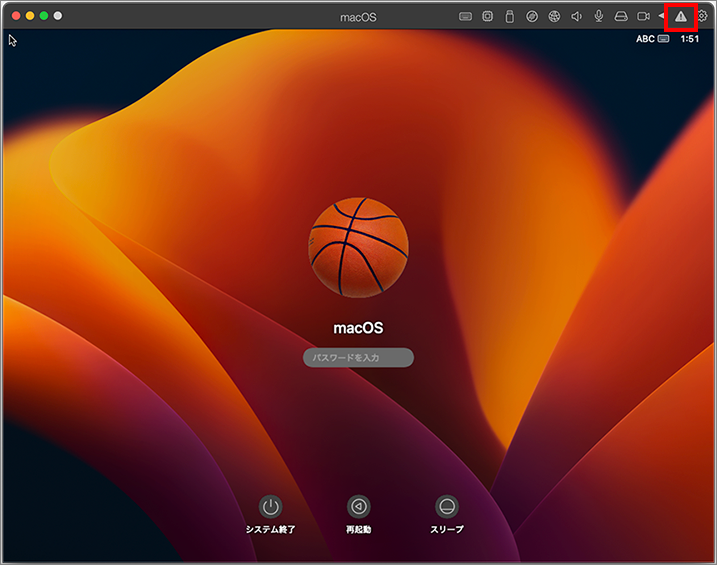Image resolution: width=717 pixels, height=565 pixels.
Task: Click the microphone icon in toolbar
Action: click(599, 16)
